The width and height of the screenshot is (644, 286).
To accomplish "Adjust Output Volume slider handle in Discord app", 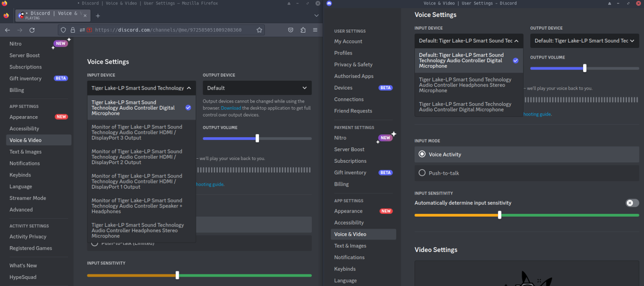I will [585, 68].
